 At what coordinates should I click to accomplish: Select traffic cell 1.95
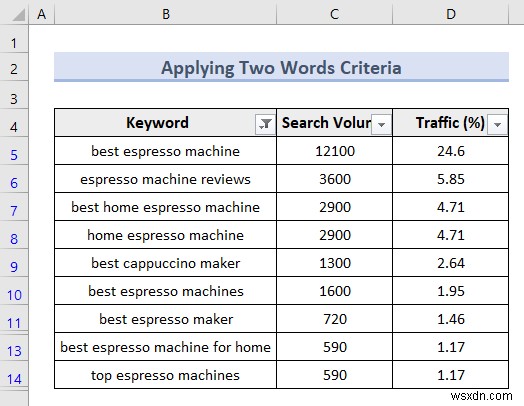click(x=450, y=291)
